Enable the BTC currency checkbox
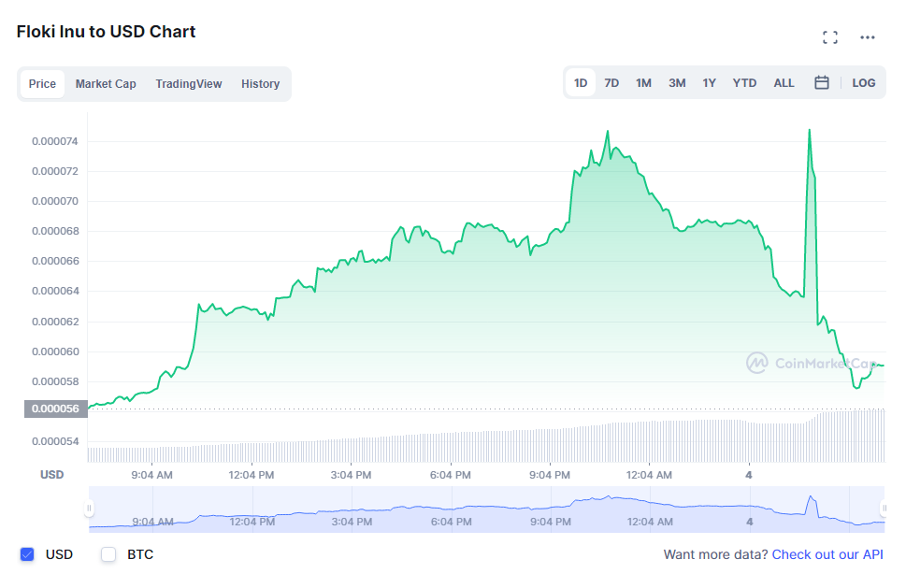The height and width of the screenshot is (588, 906). [108, 554]
